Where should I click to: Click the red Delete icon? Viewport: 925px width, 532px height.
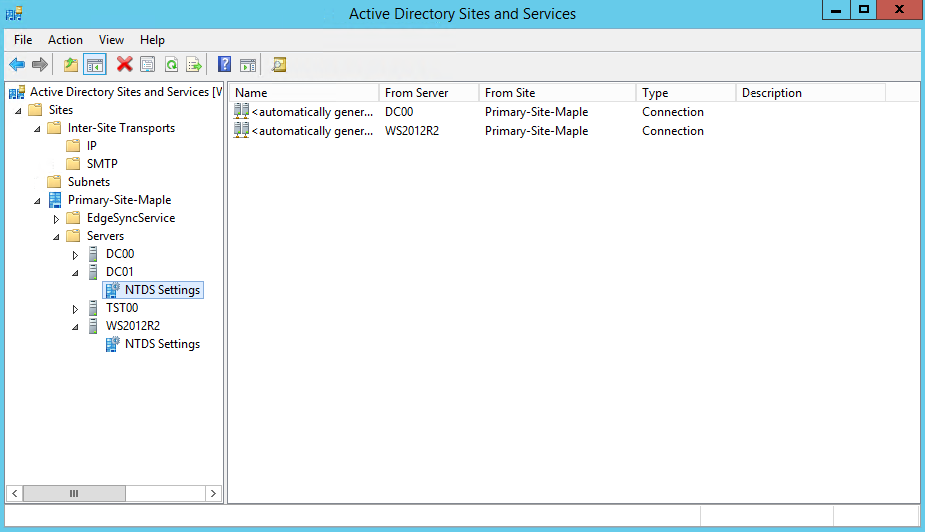coord(124,65)
